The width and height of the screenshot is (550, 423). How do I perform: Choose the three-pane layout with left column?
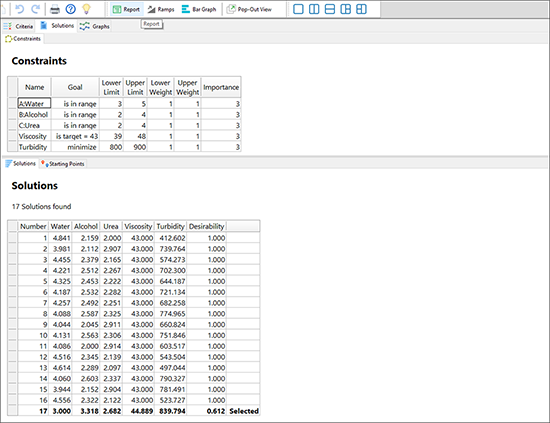346,9
